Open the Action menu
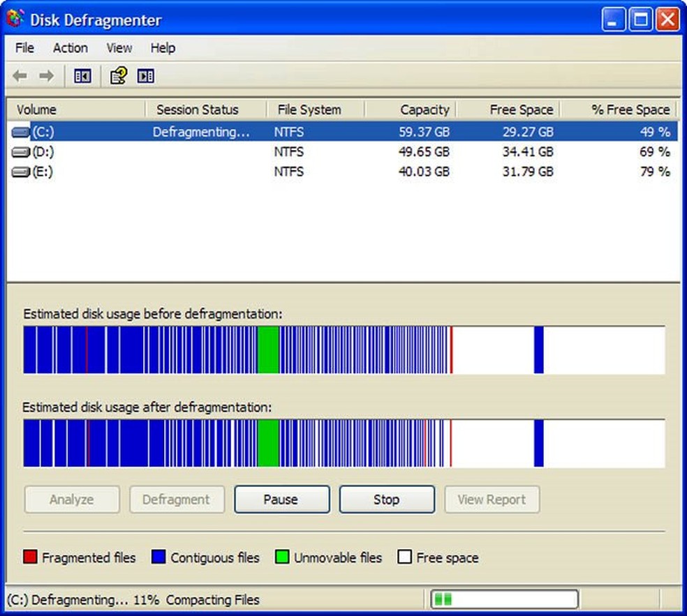687x616 pixels. pos(71,48)
